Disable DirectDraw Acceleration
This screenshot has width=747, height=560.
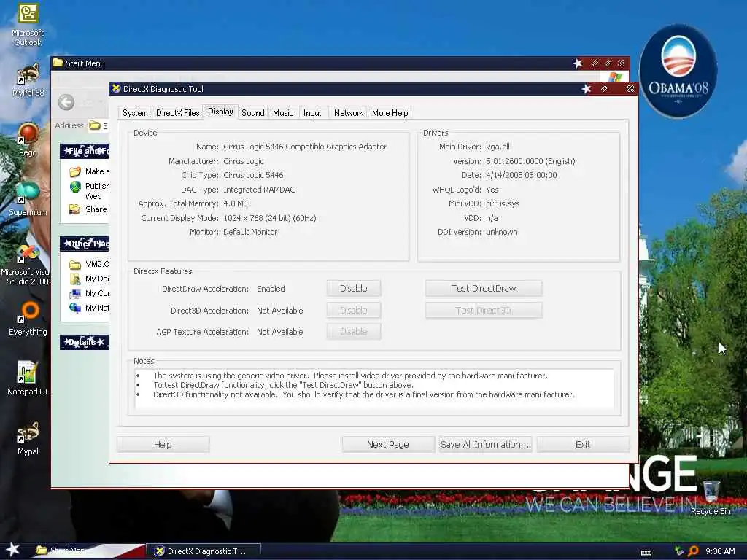(x=354, y=289)
